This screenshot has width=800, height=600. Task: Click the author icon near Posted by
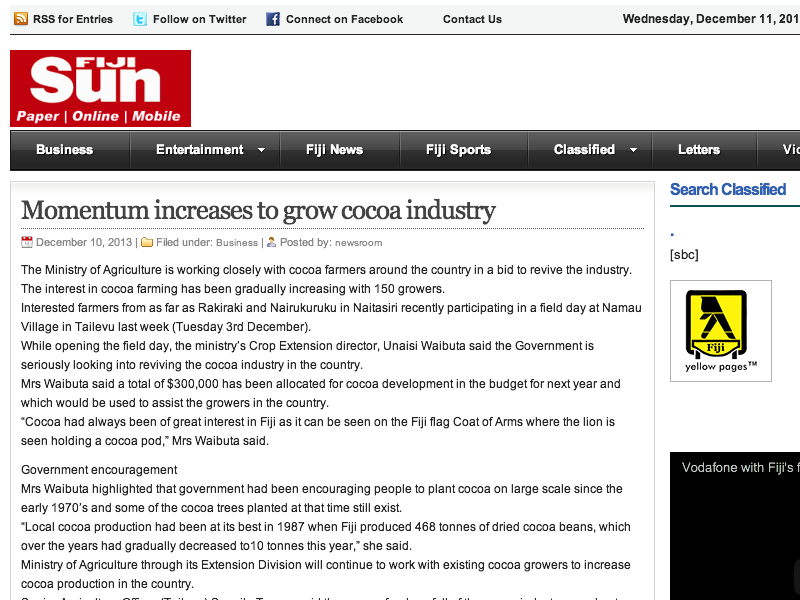coord(271,242)
